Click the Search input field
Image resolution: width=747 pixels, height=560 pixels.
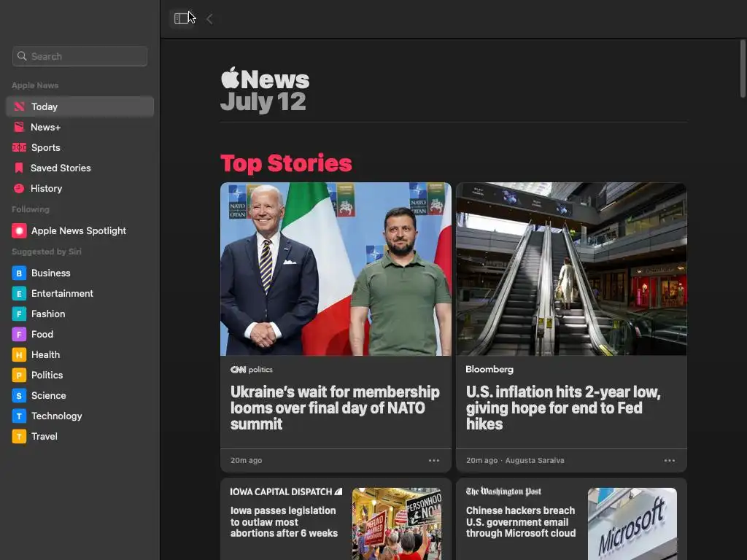(x=80, y=56)
